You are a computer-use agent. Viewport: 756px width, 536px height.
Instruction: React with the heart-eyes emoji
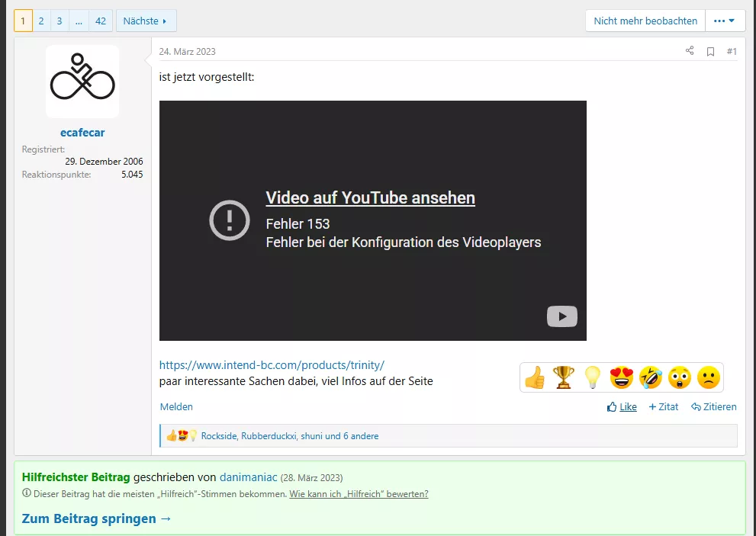[x=622, y=377]
